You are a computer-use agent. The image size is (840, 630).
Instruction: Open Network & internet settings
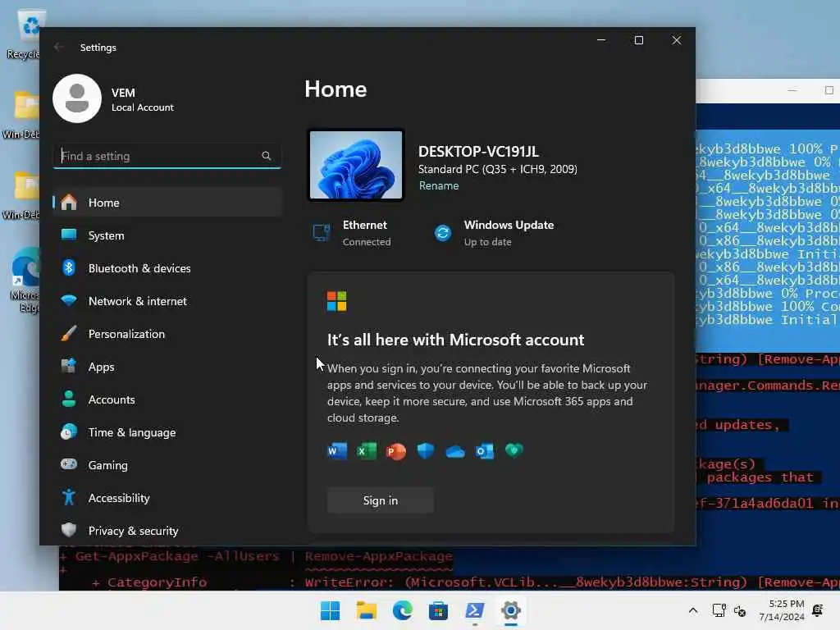click(x=167, y=301)
